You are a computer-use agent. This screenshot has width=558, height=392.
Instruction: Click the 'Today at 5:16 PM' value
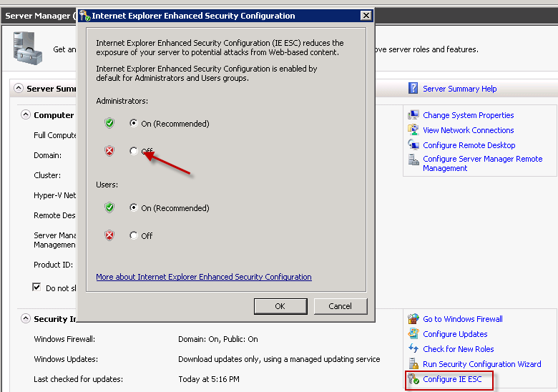tap(209, 379)
